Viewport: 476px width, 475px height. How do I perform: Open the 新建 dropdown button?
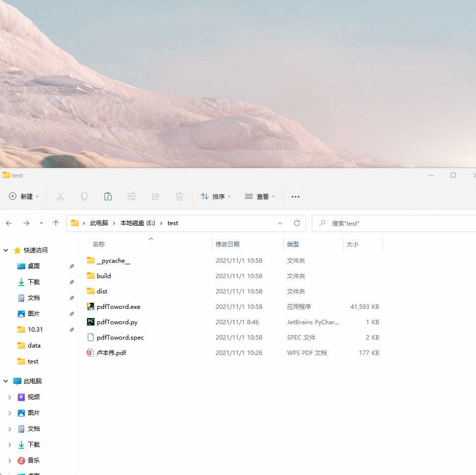[x=24, y=197]
